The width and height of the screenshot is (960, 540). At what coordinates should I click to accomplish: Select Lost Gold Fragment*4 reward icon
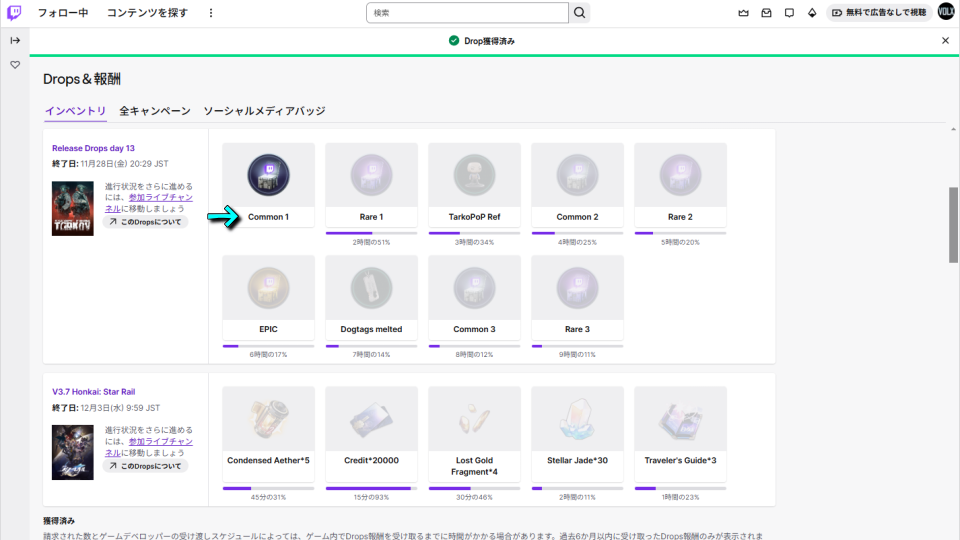474,419
